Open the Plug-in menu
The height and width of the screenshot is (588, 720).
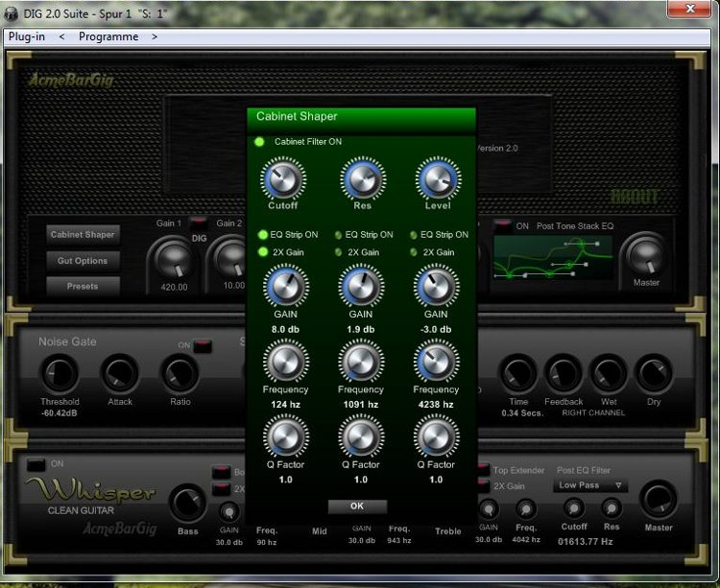coord(27,36)
